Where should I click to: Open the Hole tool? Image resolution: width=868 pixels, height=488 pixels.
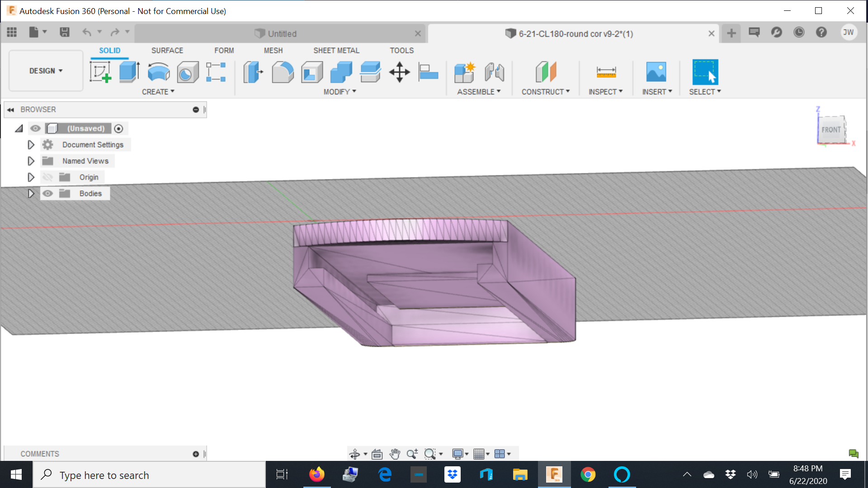tap(188, 72)
